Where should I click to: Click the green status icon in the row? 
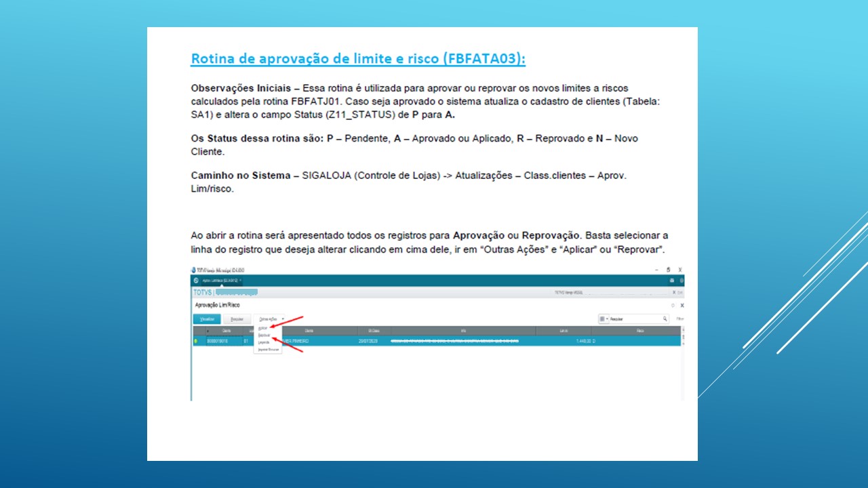195,341
